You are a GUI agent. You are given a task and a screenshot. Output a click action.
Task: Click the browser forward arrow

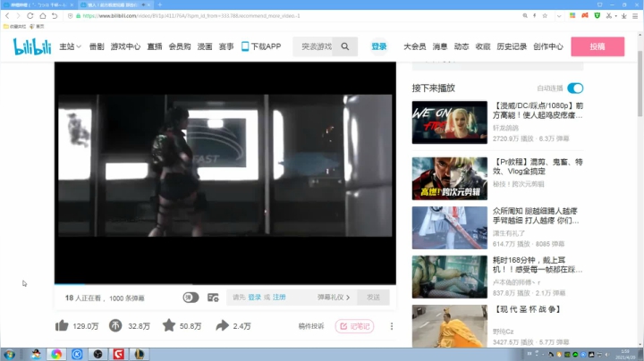[18, 15]
